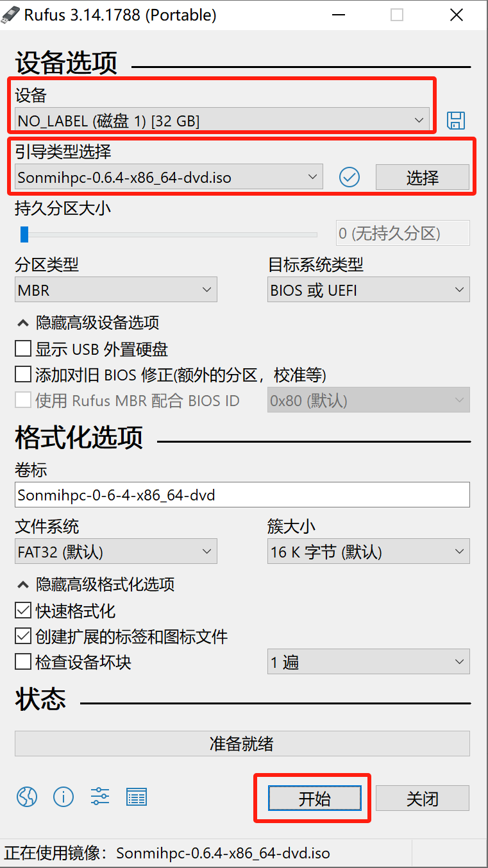Image resolution: width=488 pixels, height=868 pixels.
Task: Enable 显示 USB 外置硬盘 checkbox
Action: coord(23,349)
